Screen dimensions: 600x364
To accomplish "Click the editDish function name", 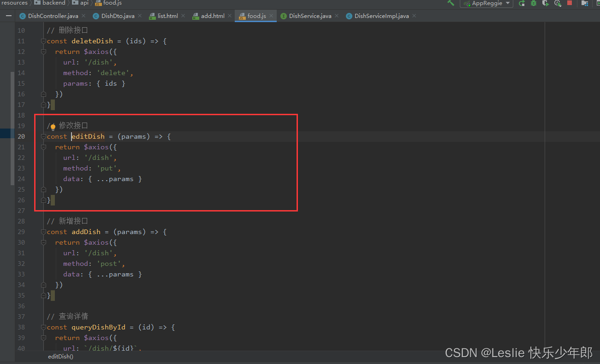I will pos(88,136).
